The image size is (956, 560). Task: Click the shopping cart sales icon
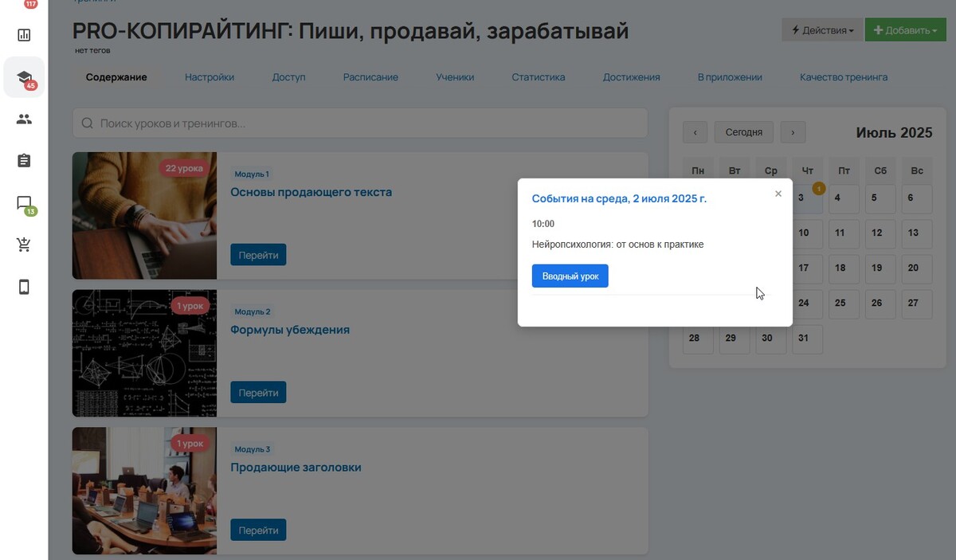[24, 245]
